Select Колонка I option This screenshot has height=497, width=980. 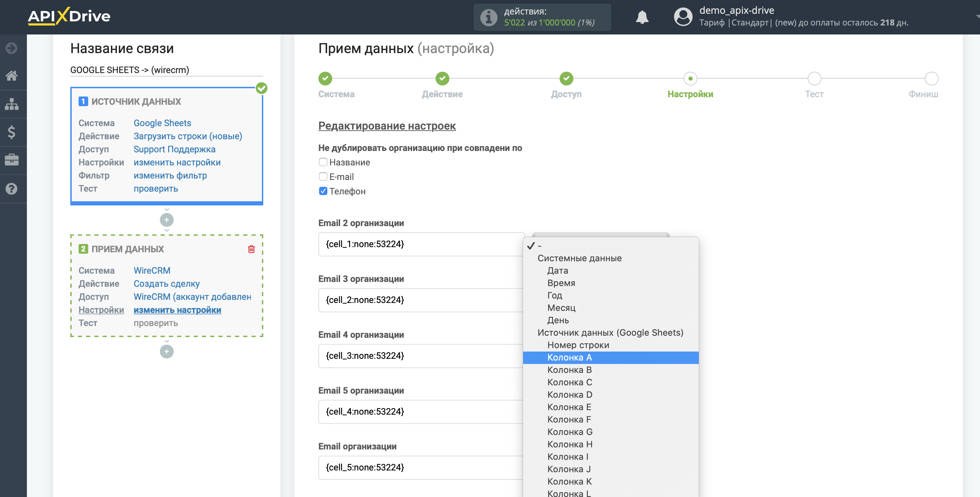611,457
